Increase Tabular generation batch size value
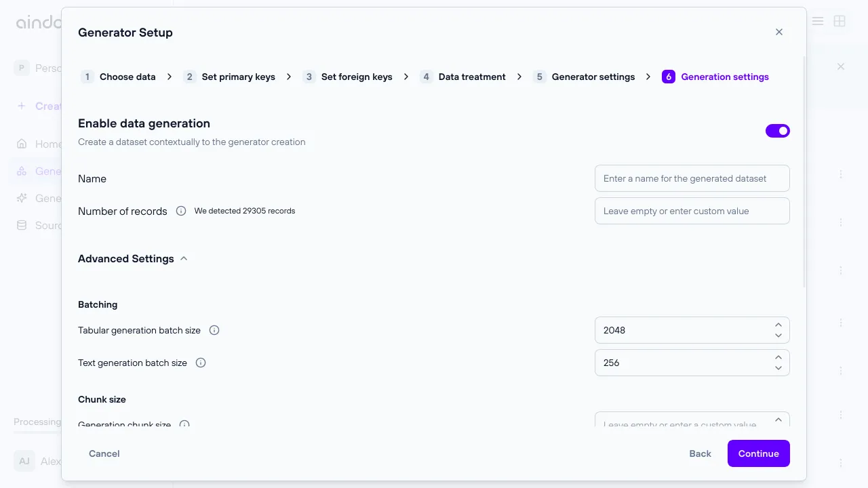Viewport: 868px width, 488px height. click(x=778, y=325)
